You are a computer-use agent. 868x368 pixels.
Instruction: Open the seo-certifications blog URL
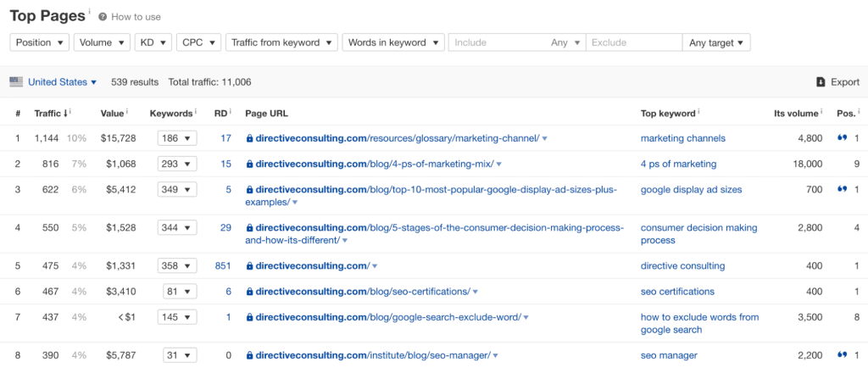point(363,291)
